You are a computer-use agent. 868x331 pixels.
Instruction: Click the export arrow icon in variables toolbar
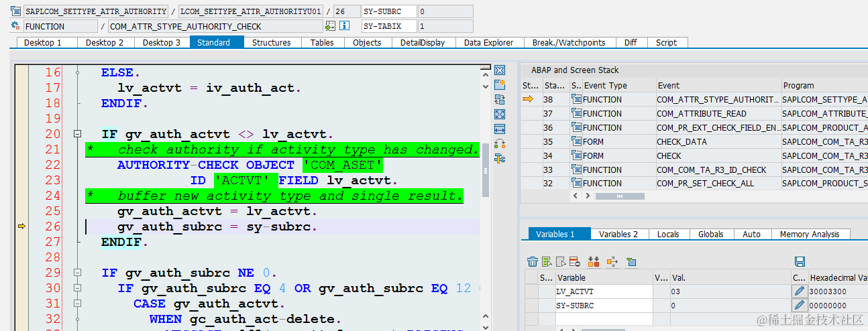pos(612,261)
